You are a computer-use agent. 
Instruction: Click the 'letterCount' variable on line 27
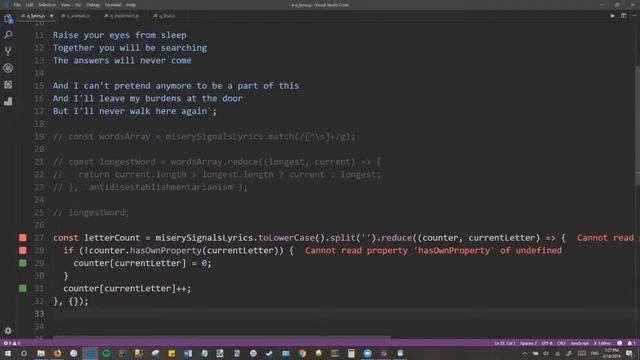click(112, 238)
